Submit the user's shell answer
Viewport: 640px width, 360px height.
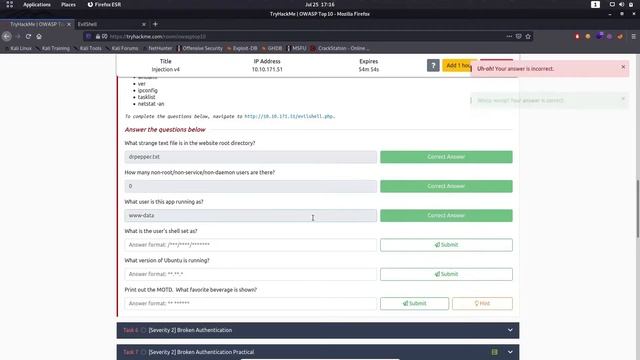tap(446, 245)
